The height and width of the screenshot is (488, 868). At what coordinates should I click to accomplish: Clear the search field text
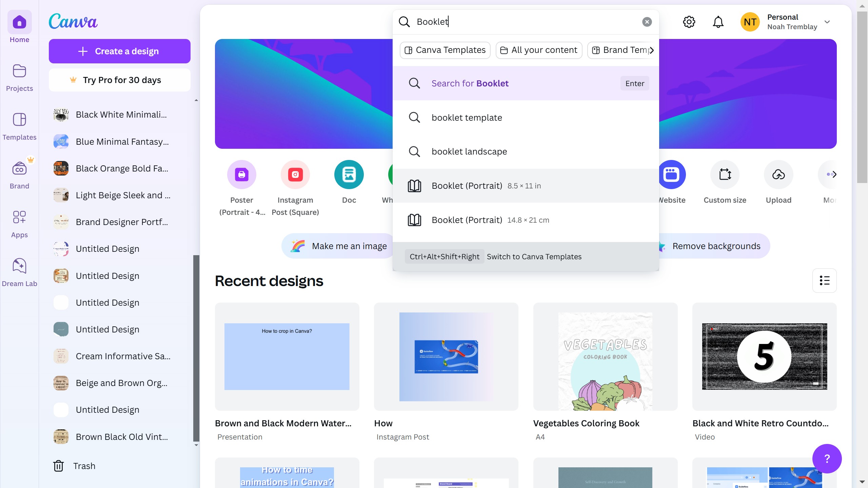click(647, 22)
